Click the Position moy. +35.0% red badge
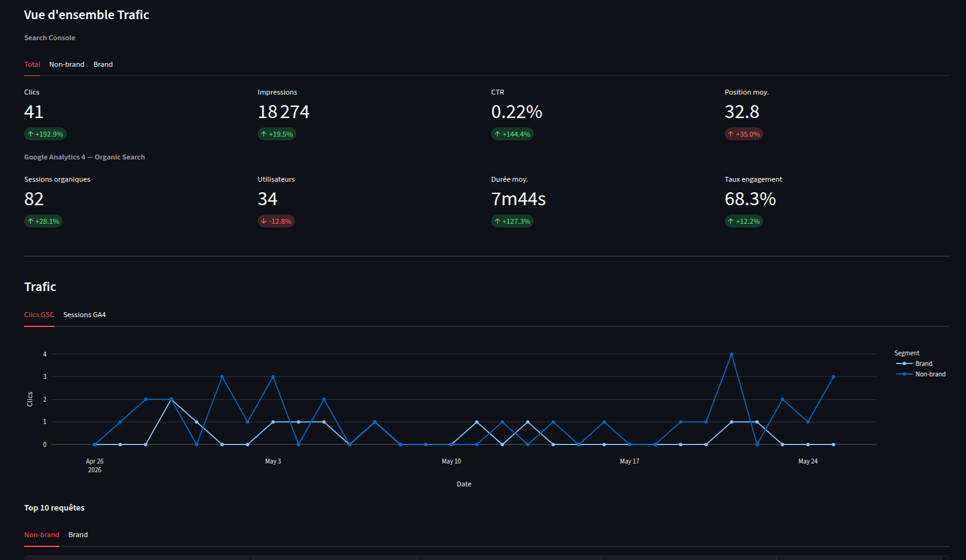This screenshot has height=560, width=966. pos(744,134)
